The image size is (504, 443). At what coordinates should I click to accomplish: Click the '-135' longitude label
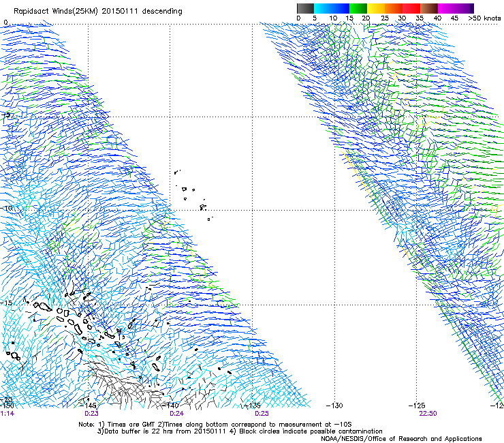tap(252, 406)
